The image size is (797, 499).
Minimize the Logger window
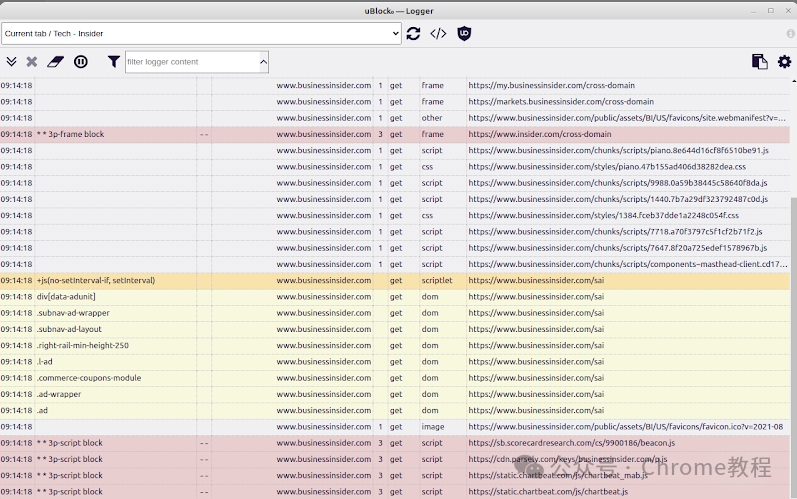753,11
